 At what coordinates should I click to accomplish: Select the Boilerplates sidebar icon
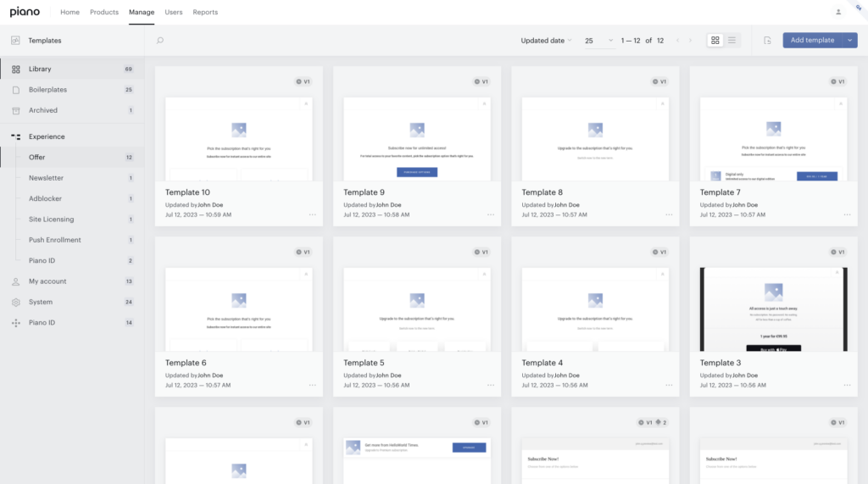pos(16,90)
